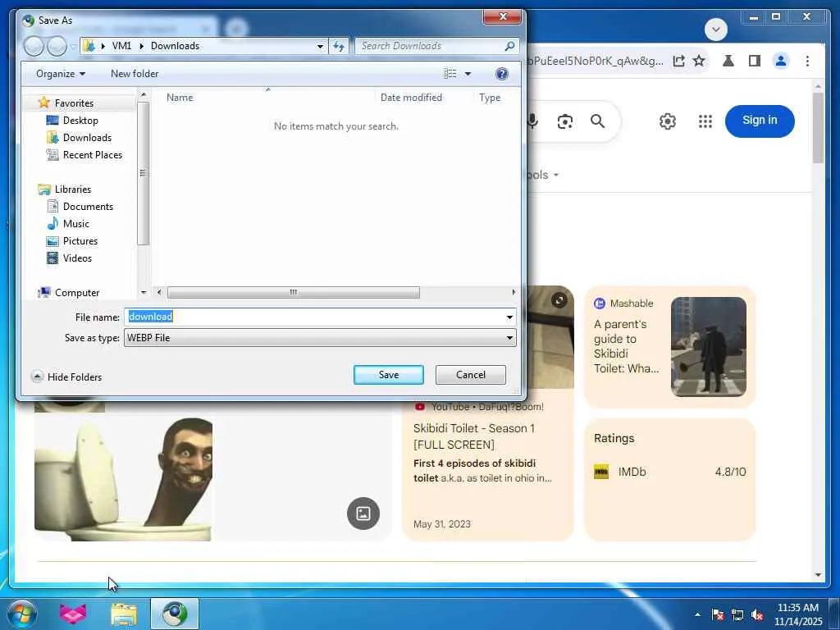The height and width of the screenshot is (630, 840).
Task: Open the Chrome Labs flask icon
Action: point(728,61)
